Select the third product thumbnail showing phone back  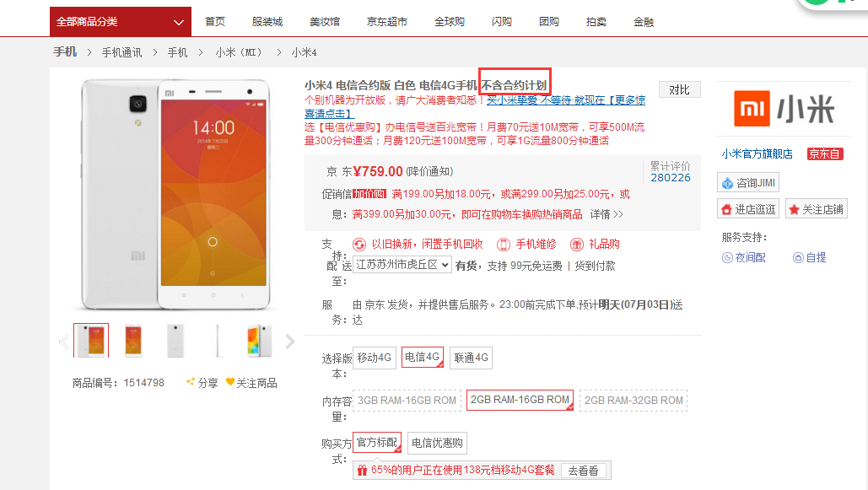point(175,341)
